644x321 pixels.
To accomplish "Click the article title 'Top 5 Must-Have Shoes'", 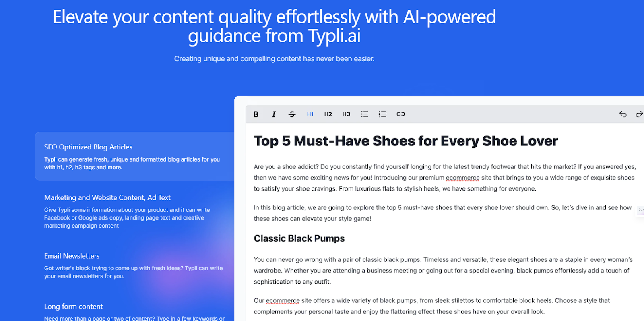I will coord(406,141).
